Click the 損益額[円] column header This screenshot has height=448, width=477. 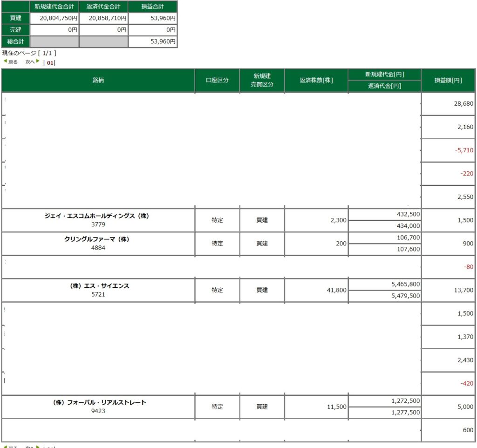448,80
